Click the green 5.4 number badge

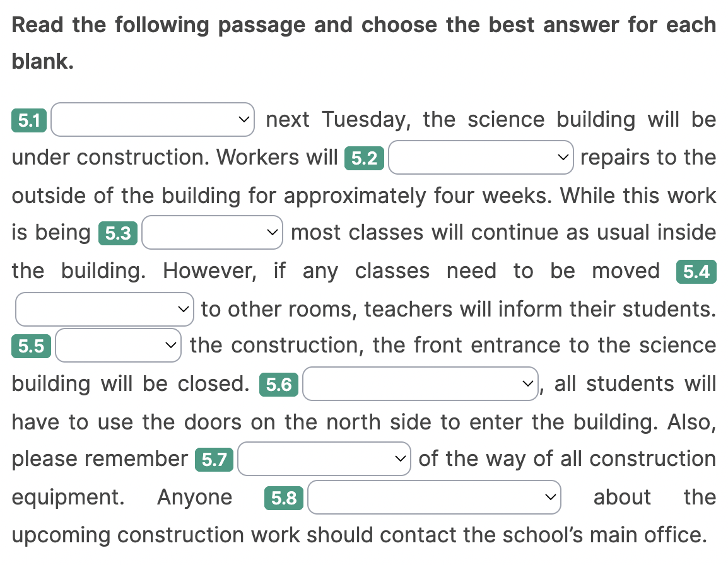696,272
